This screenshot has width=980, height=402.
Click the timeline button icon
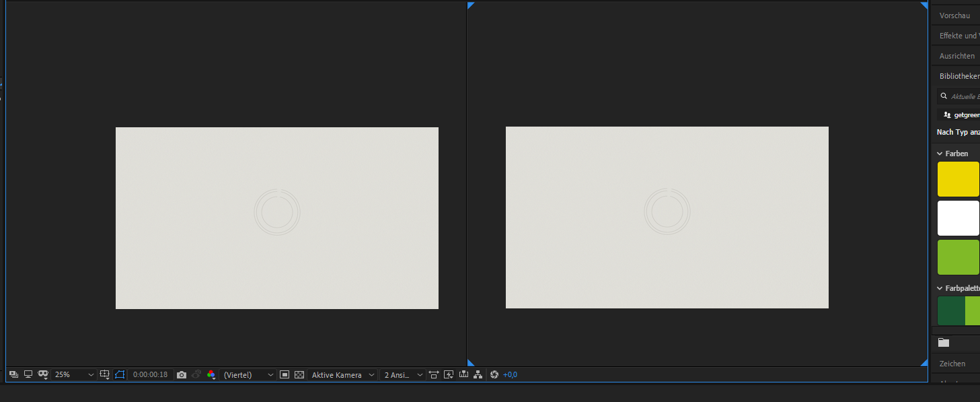tap(463, 374)
